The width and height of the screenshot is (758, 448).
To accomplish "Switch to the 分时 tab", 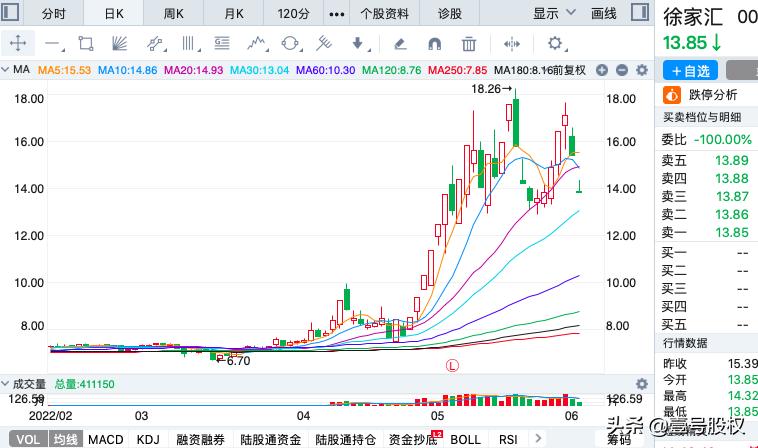I will click(54, 14).
